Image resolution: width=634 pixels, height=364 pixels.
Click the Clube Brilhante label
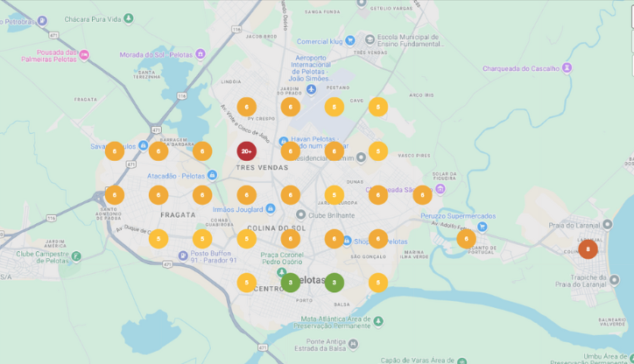pos(332,216)
